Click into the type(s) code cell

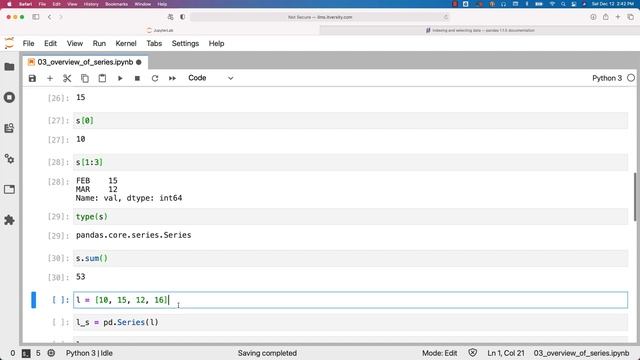[x=350, y=217]
